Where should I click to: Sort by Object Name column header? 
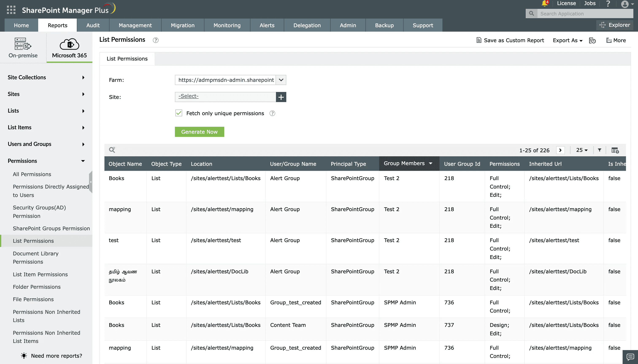click(x=125, y=164)
